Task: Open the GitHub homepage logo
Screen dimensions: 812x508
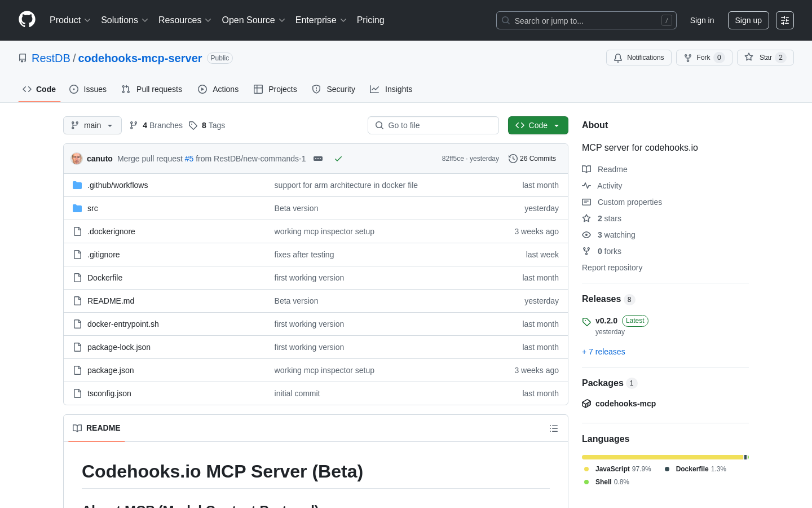Action: pyautogui.click(x=27, y=20)
